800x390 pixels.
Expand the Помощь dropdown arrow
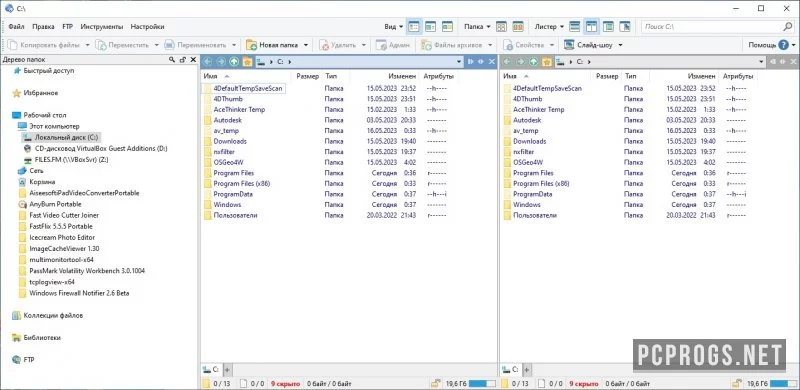click(793, 45)
